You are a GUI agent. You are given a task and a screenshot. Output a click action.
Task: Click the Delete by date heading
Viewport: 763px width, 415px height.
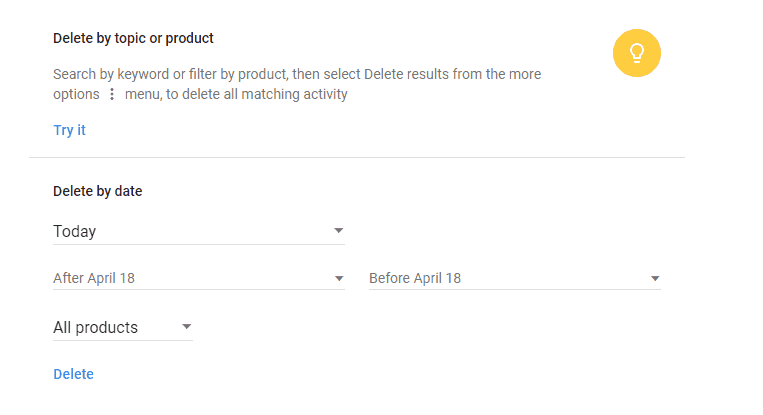[97, 191]
